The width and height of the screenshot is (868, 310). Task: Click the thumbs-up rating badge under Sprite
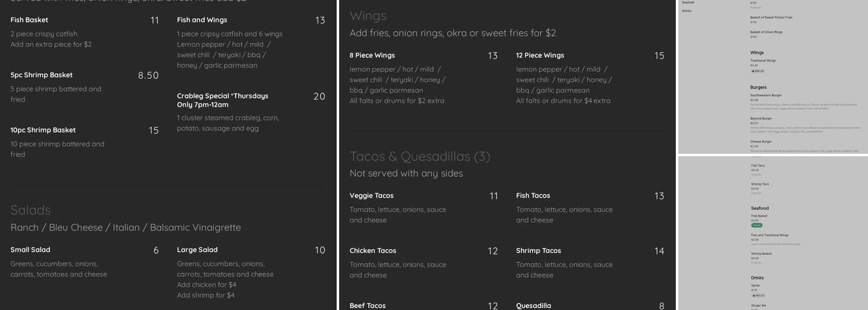click(x=757, y=296)
